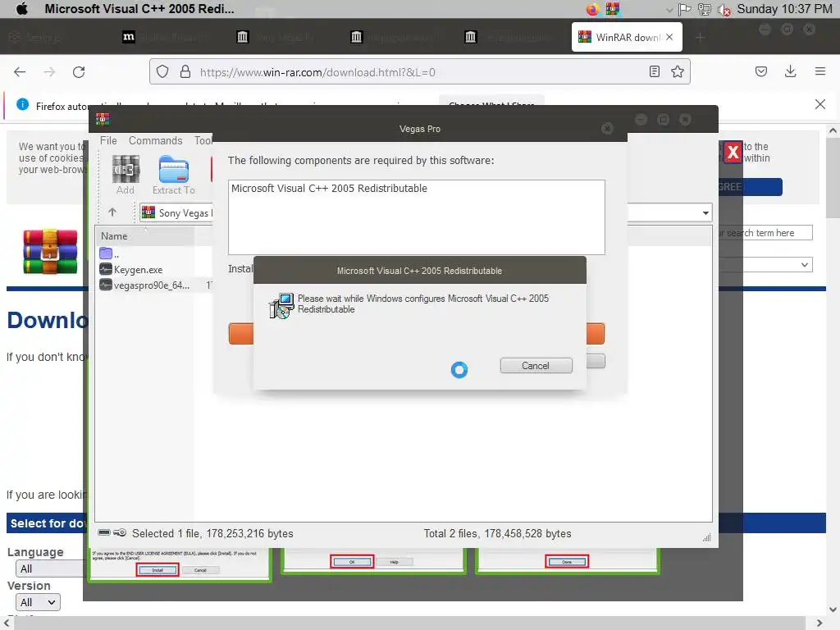Close the cookie banner with red X
840x630 pixels.
click(x=733, y=153)
